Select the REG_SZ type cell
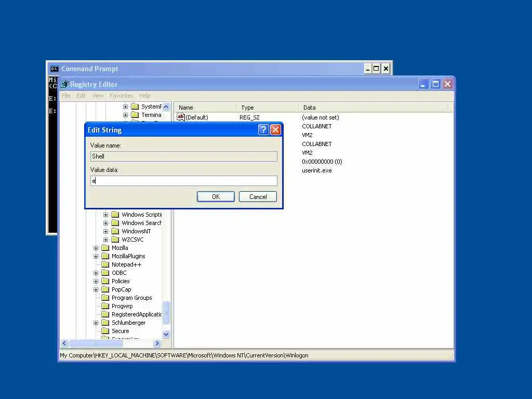 pyautogui.click(x=249, y=117)
